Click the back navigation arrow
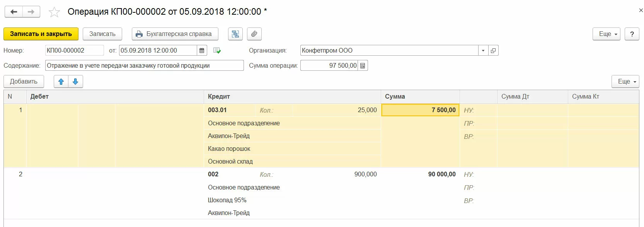644x227 pixels. 14,12
